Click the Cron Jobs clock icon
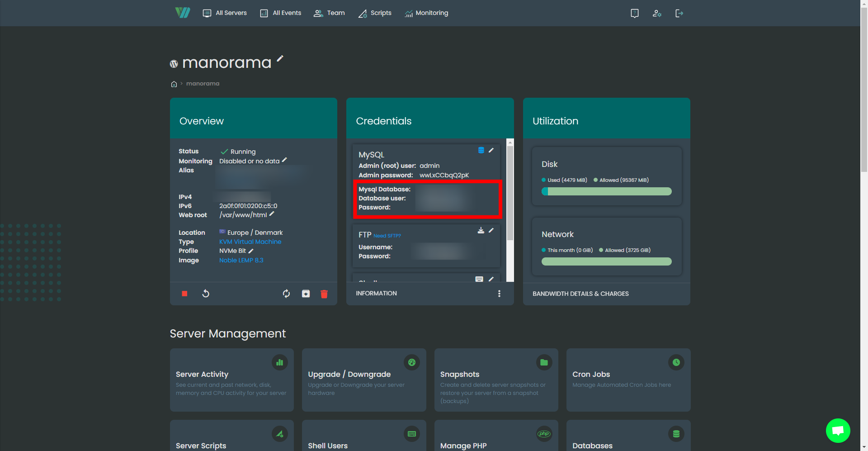This screenshot has width=868, height=451. click(x=676, y=362)
